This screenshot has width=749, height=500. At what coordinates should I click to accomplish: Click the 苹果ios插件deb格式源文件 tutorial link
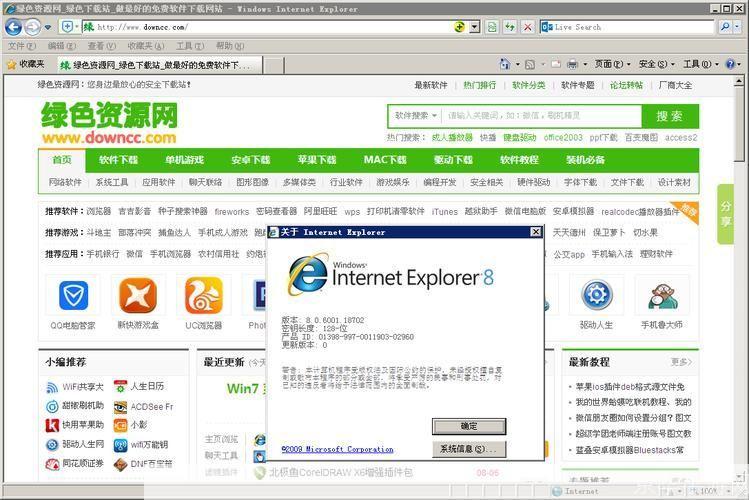click(x=630, y=387)
